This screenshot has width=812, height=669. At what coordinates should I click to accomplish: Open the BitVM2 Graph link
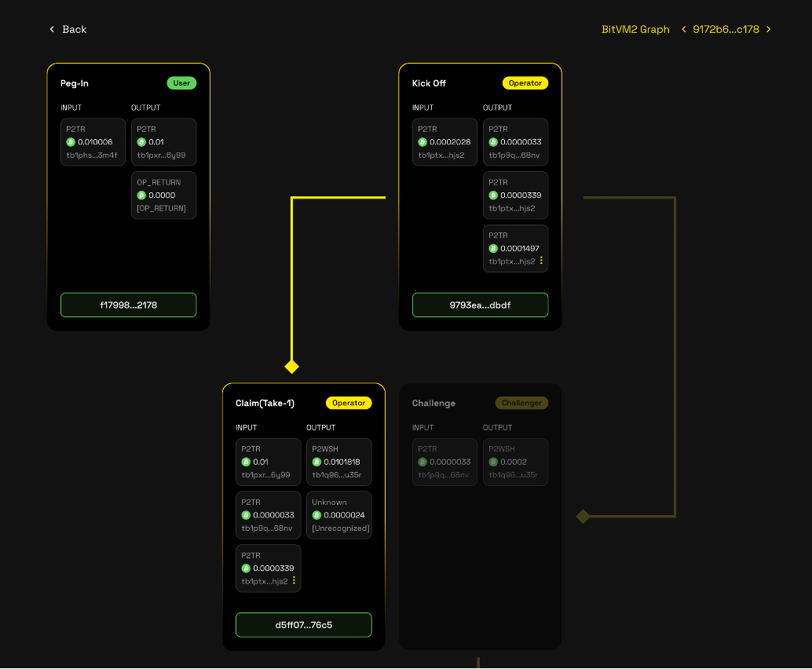click(x=635, y=29)
